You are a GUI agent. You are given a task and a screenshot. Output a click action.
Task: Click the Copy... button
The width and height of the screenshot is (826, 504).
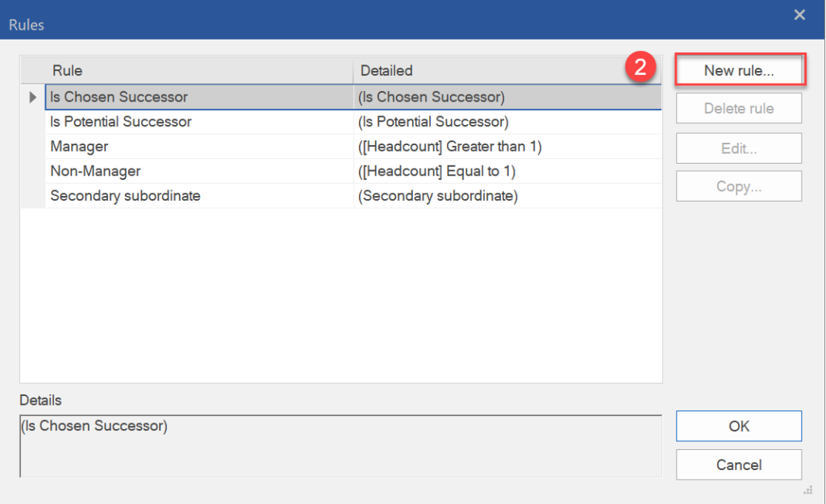(739, 186)
